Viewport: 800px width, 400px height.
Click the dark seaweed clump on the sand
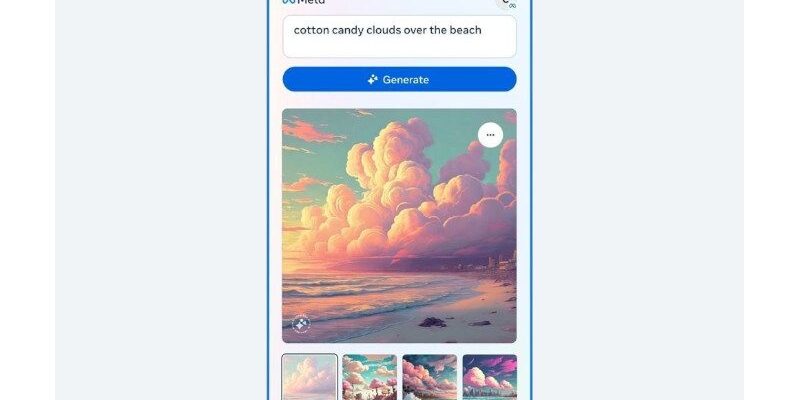tap(432, 322)
